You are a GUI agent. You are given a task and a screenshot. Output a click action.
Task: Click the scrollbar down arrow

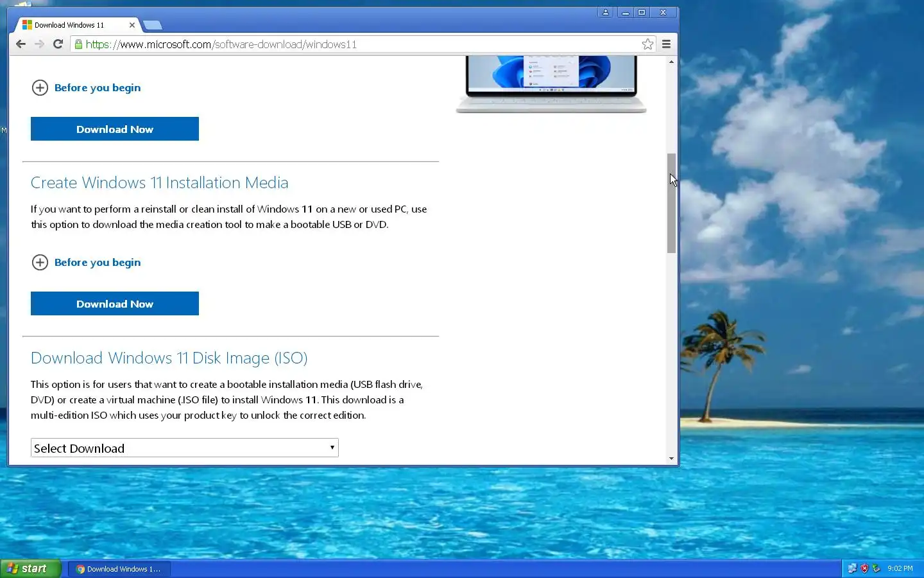(x=671, y=459)
